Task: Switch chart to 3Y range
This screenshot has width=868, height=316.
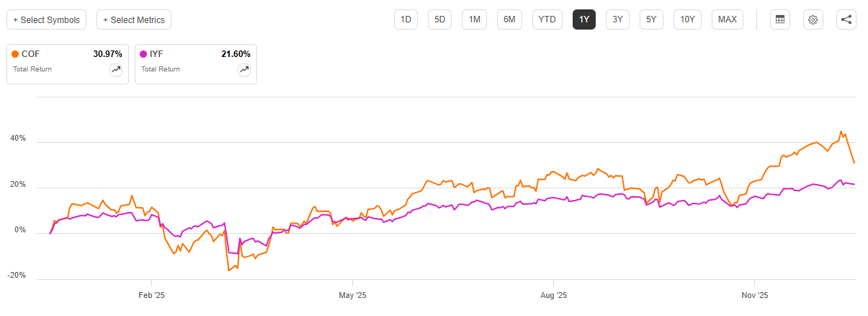Action: click(x=617, y=19)
